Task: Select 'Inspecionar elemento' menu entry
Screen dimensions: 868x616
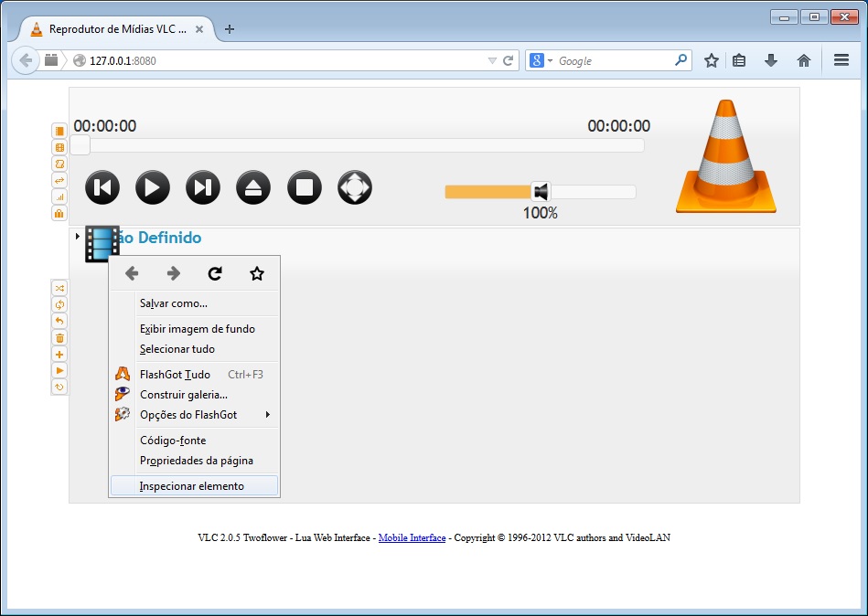Action: [x=194, y=486]
